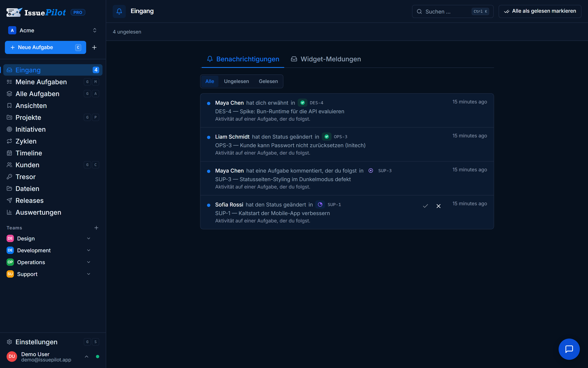Expand the Support team
Screen dimensions: 588x368
coord(89,274)
